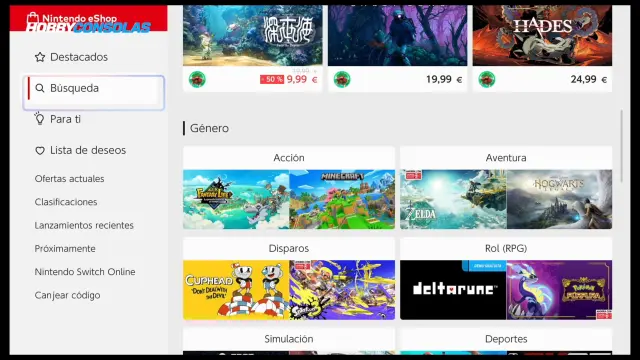Click the vertical scrollbar on the right
This screenshot has height=360, width=640.
[622, 146]
